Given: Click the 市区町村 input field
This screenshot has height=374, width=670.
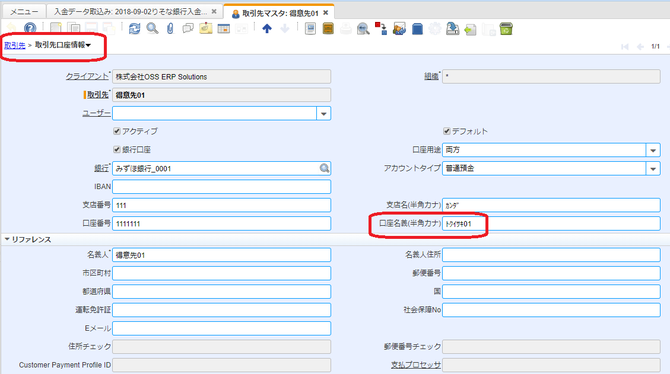Looking at the screenshot, I should [x=221, y=273].
